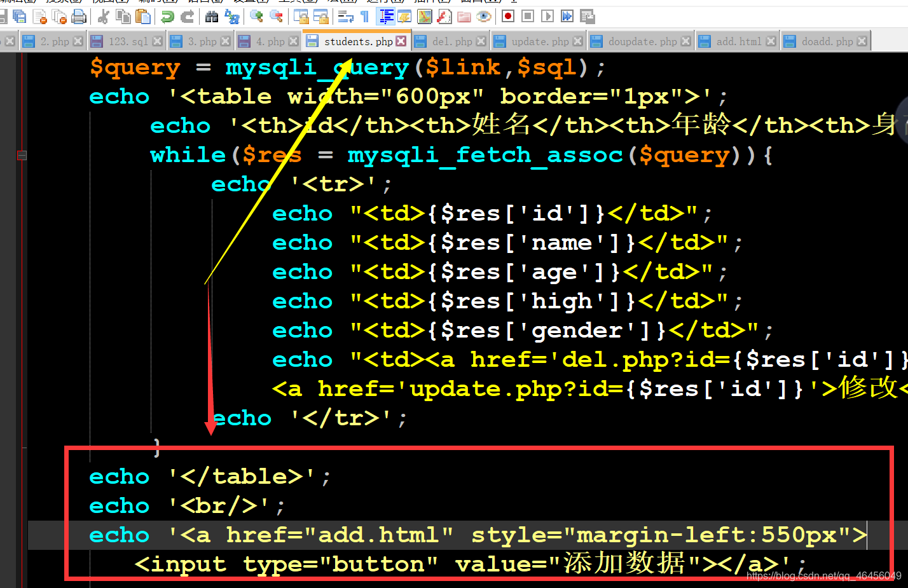This screenshot has width=908, height=588.
Task: Click the Redo arrow icon
Action: (x=188, y=17)
